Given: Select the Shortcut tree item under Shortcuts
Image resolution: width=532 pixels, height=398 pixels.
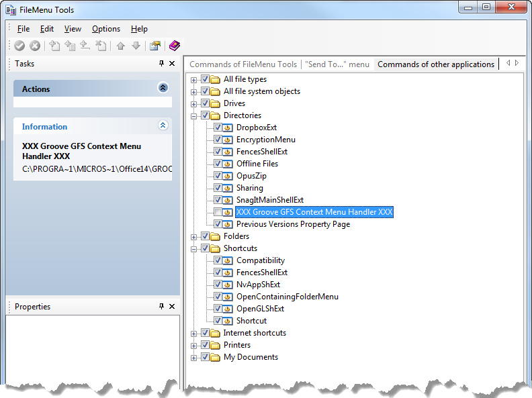Looking at the screenshot, I should (251, 321).
